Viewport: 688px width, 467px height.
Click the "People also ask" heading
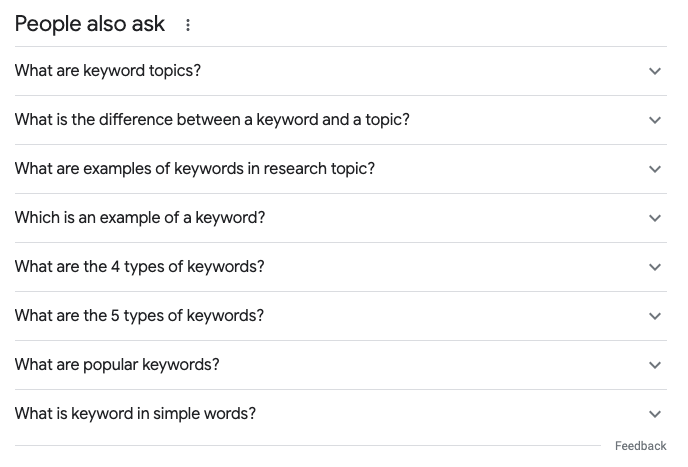click(90, 25)
